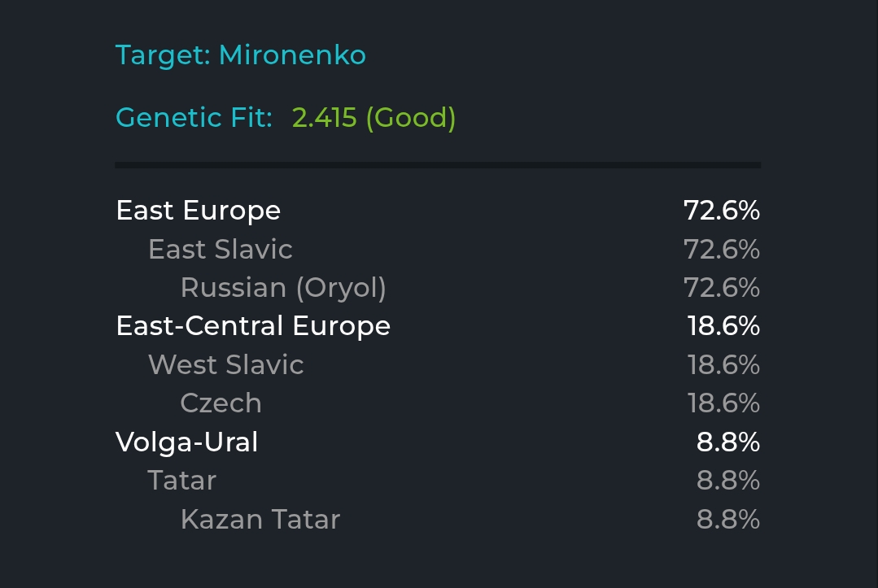Click the Volga-Ural 8.8% total
Screen dimensions: 878x588
click(x=728, y=442)
